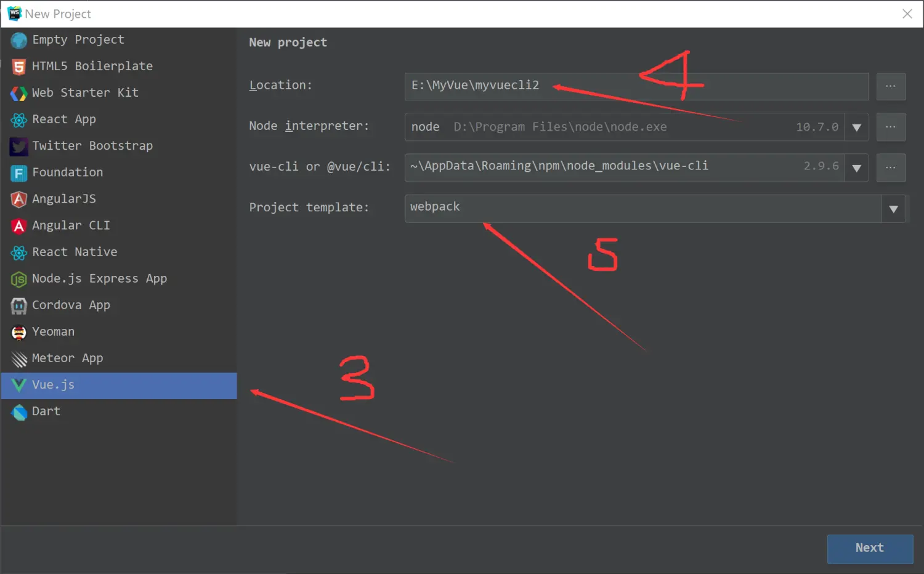
Task: Click the Next button
Action: point(870,549)
